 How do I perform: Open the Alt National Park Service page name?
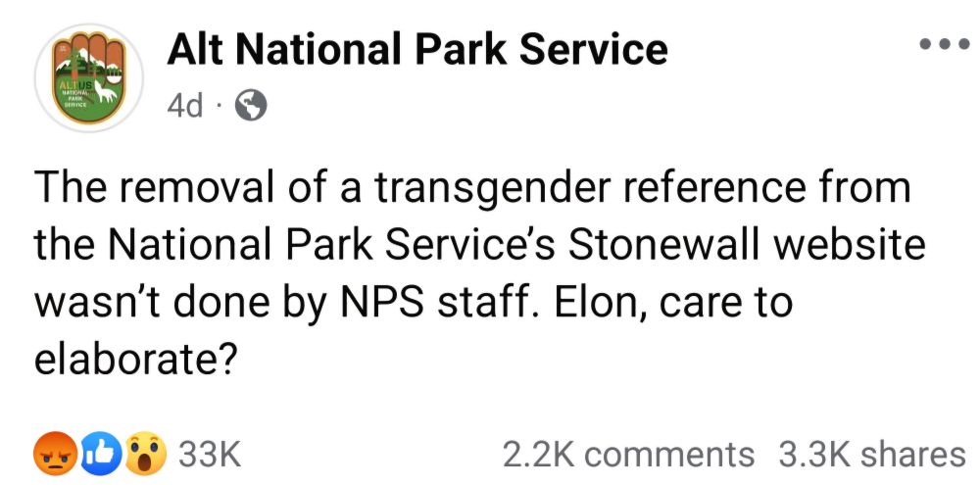coord(416,50)
